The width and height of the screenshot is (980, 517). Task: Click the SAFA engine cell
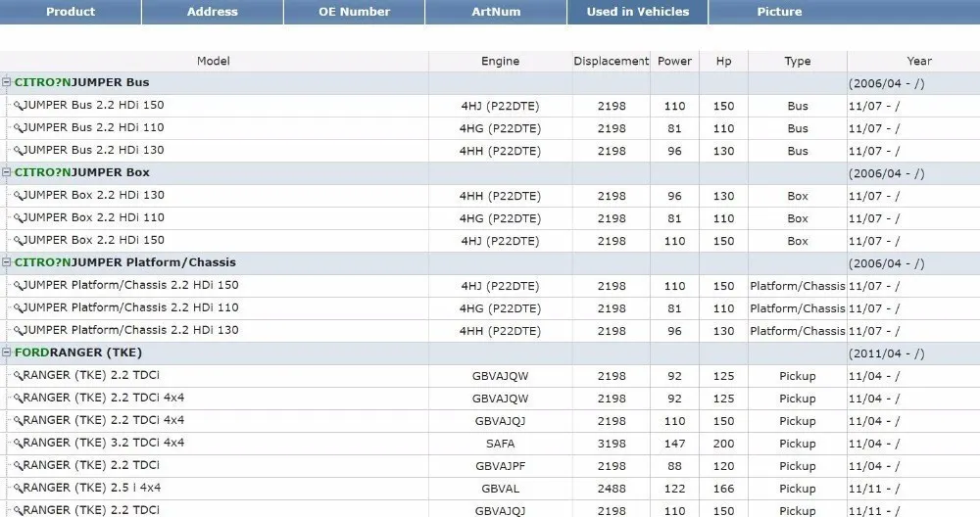(x=500, y=444)
